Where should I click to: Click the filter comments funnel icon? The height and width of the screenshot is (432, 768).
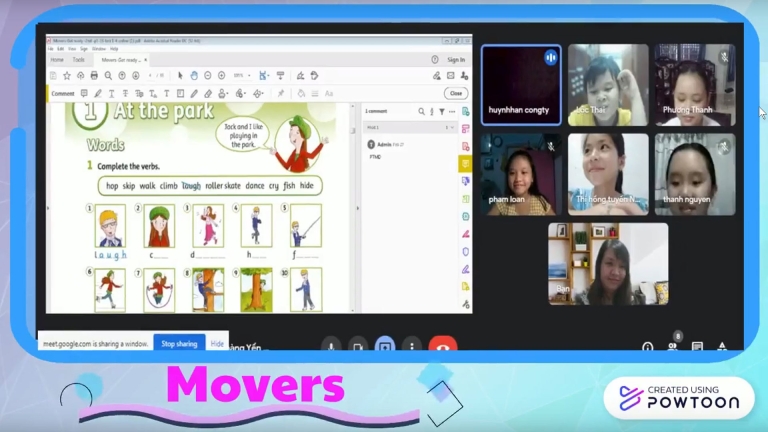[x=441, y=111]
